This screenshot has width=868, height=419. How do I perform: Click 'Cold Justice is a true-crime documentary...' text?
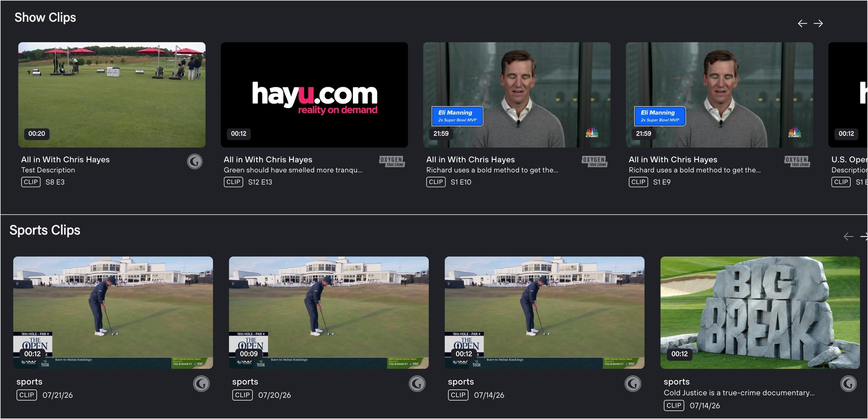[x=739, y=393]
